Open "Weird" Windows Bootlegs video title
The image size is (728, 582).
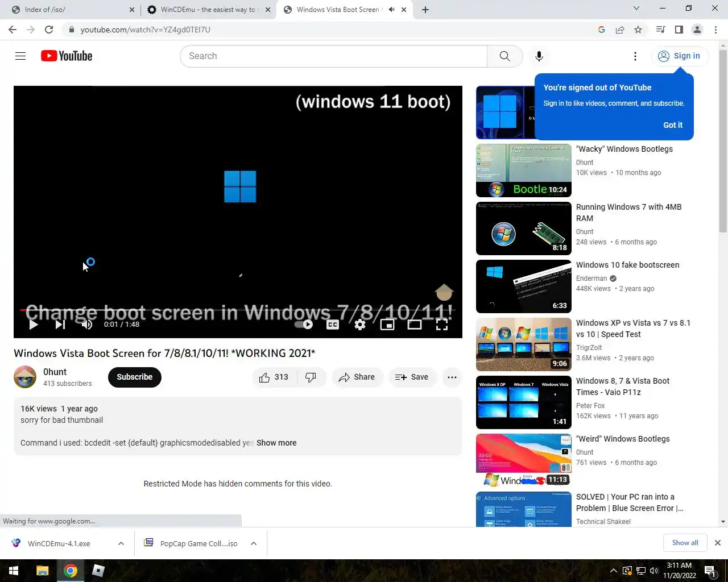(x=623, y=439)
